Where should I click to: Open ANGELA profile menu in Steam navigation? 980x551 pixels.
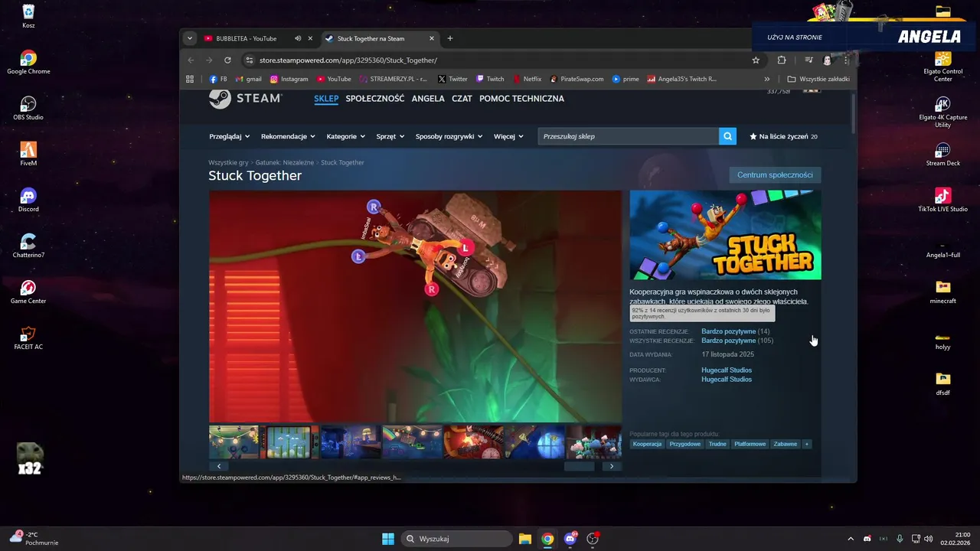click(x=428, y=99)
